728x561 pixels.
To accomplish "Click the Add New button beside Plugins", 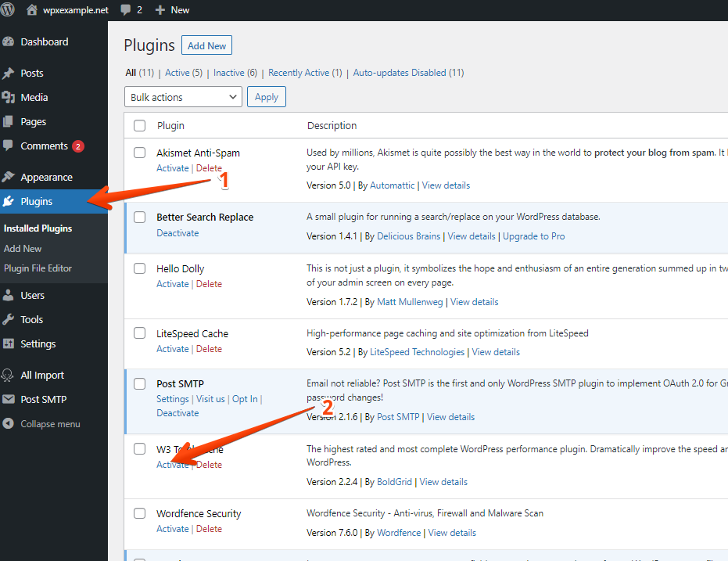I will (206, 45).
